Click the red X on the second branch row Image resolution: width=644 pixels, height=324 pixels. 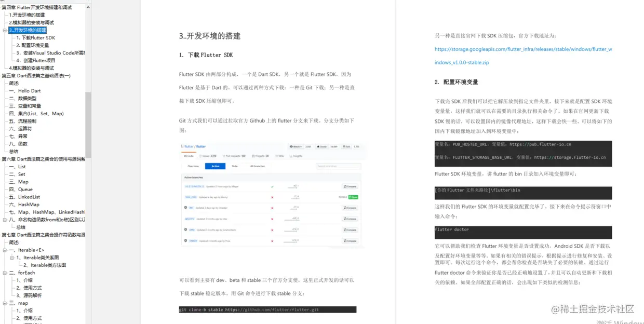point(272,197)
